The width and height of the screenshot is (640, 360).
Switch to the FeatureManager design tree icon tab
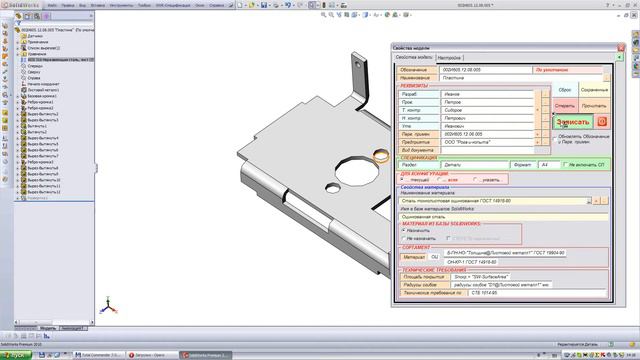click(18, 16)
